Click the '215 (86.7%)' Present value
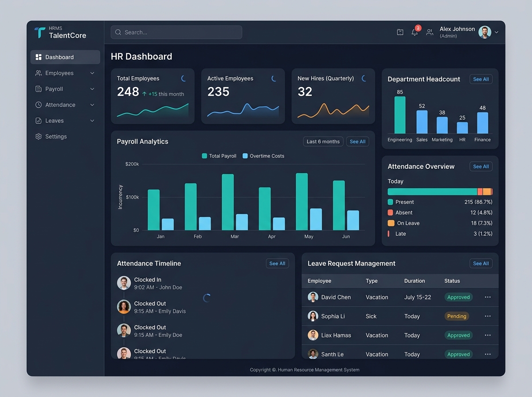 (x=478, y=202)
